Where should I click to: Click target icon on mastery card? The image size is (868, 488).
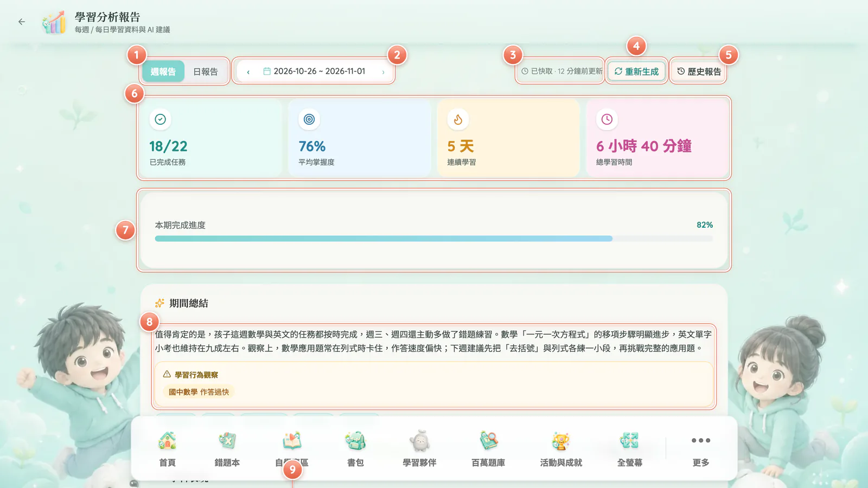[309, 119]
